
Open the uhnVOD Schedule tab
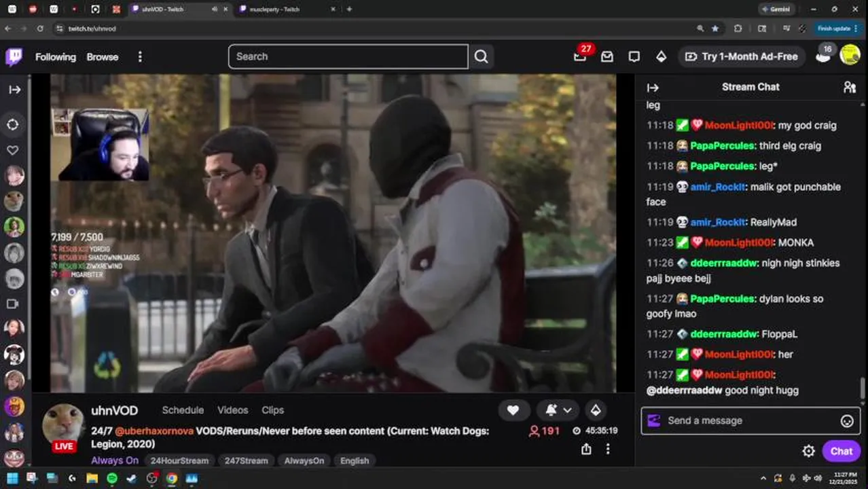183,410
